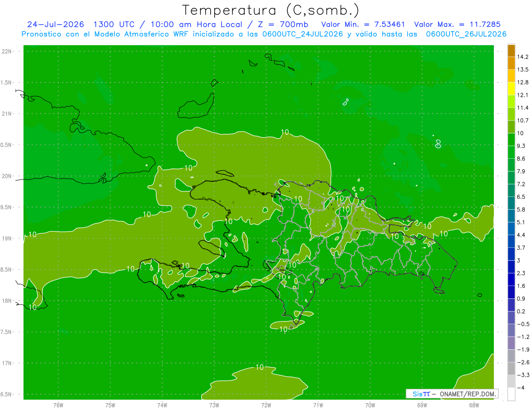Click the "18N" latitude label
Image resolution: width=532 pixels, height=411 pixels.
point(6,301)
